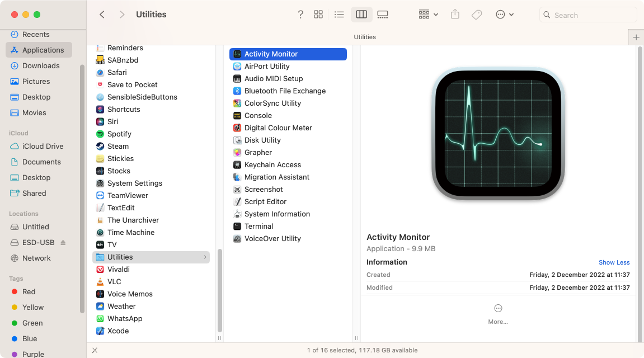Select the Keychain Access icon
The width and height of the screenshot is (644, 358).
point(237,164)
